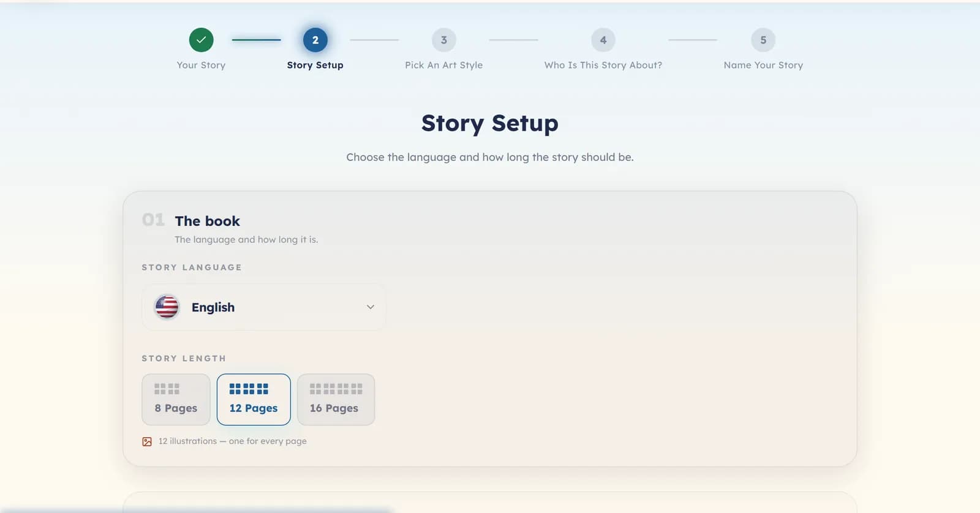The width and height of the screenshot is (980, 513).
Task: Click the green checkmark step circle
Action: [x=201, y=40]
